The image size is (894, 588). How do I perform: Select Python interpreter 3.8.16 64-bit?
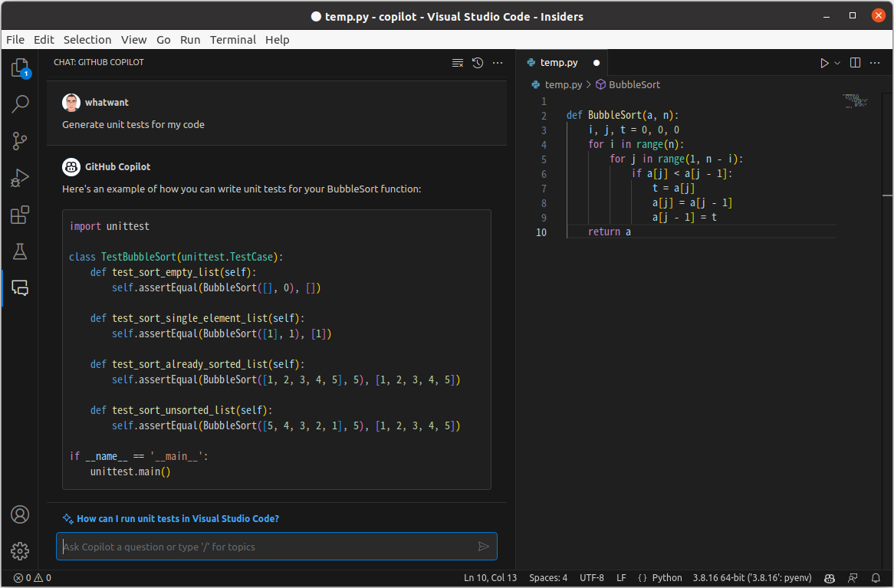pyautogui.click(x=752, y=578)
